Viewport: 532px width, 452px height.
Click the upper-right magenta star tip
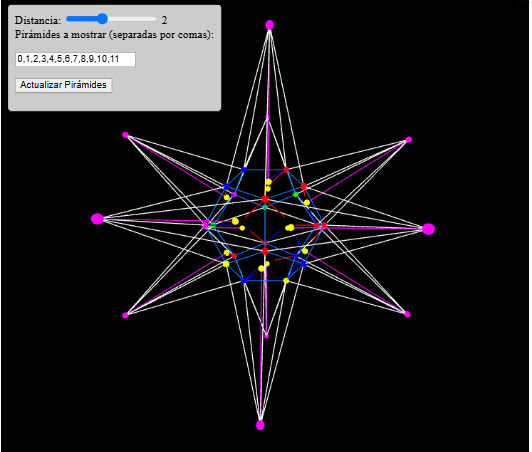409,139
